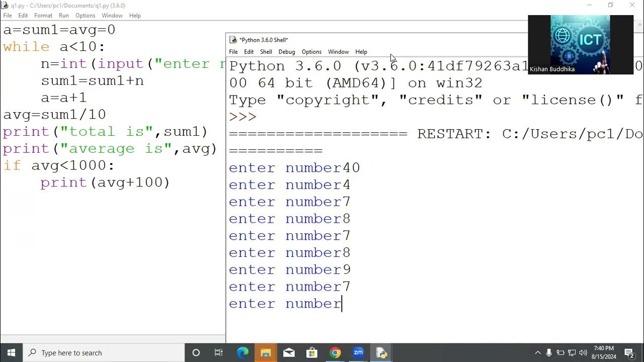Open Format menu in editor window
This screenshot has height=362, width=644.
click(43, 16)
